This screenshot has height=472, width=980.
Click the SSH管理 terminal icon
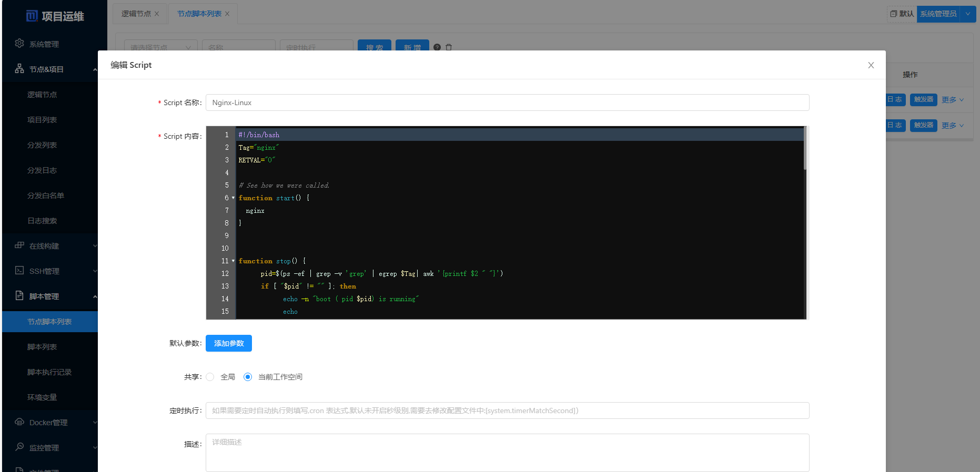19,271
